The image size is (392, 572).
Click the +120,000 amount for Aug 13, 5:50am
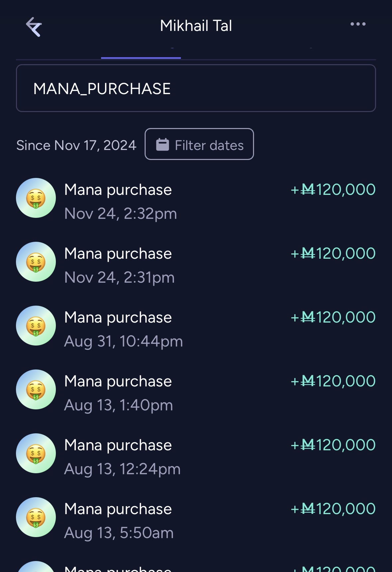tap(333, 509)
